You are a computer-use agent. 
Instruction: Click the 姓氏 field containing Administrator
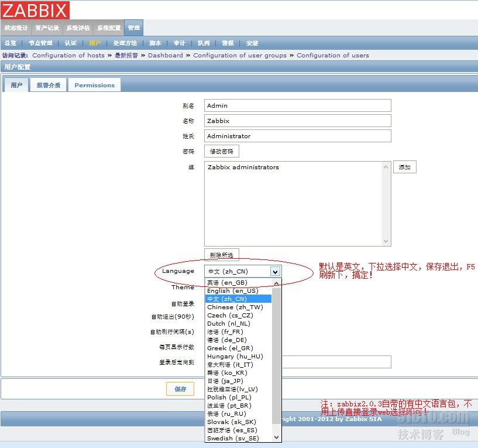(298, 136)
